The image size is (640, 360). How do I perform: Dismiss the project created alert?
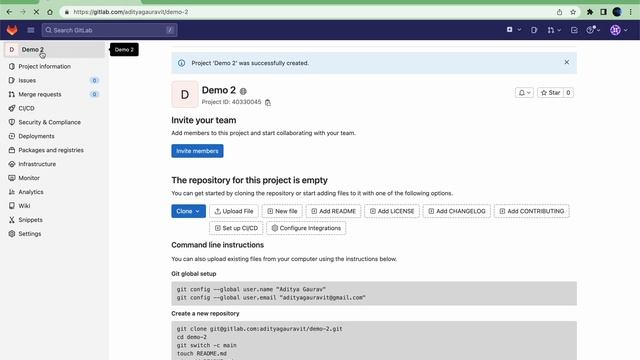(x=567, y=62)
